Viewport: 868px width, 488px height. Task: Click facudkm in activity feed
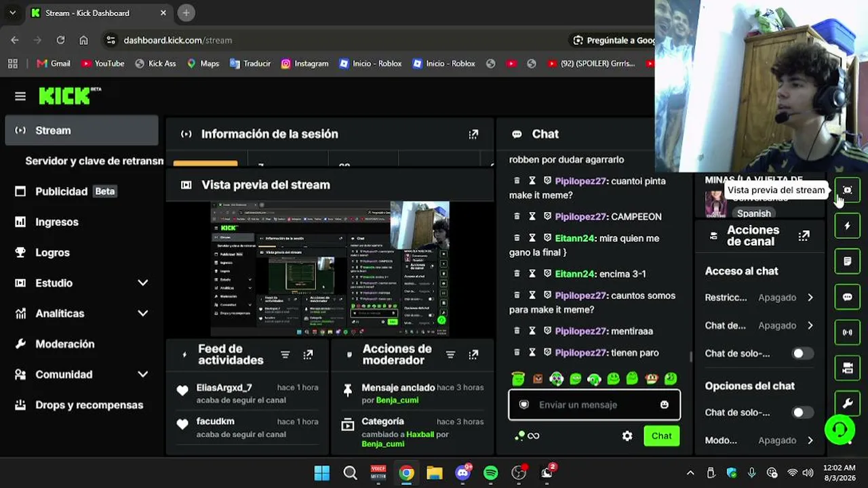point(215,422)
